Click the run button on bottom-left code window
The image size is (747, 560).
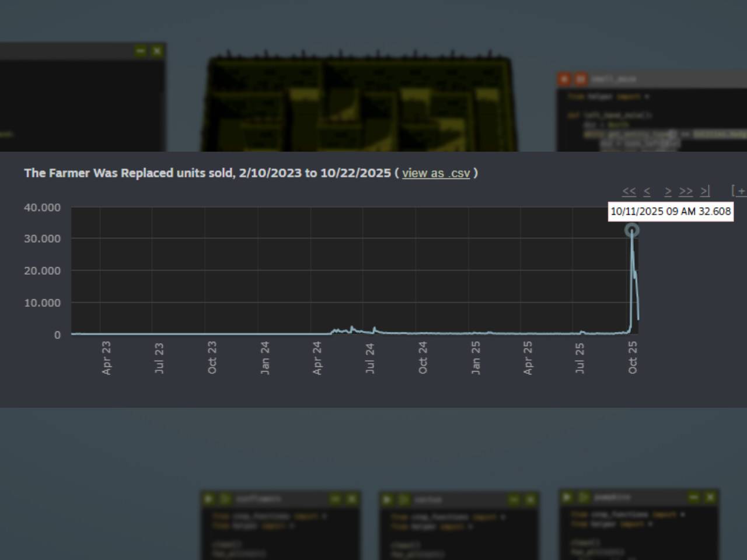[x=209, y=499]
